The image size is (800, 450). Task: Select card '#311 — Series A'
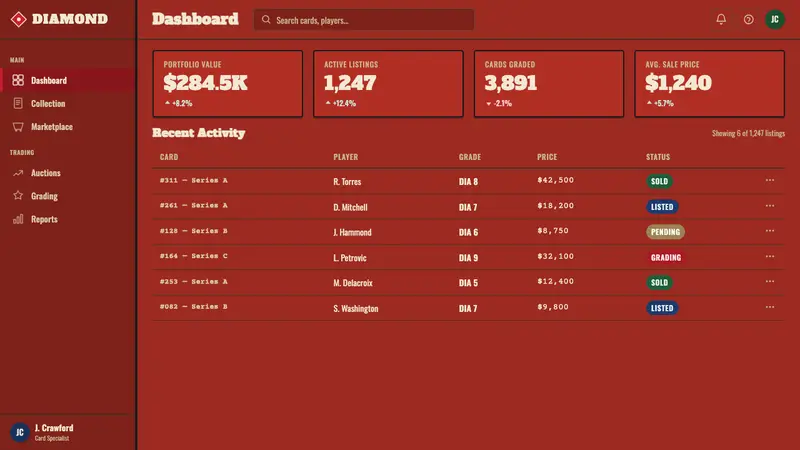click(x=193, y=180)
